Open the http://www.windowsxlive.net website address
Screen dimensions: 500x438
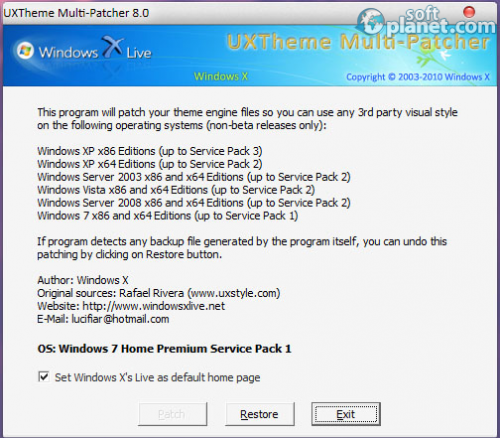pyautogui.click(x=154, y=306)
